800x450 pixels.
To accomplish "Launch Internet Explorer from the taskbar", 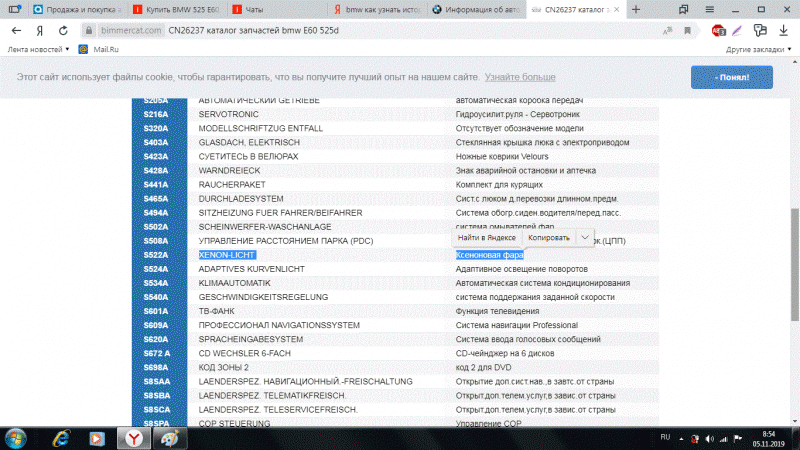I will point(61,439).
